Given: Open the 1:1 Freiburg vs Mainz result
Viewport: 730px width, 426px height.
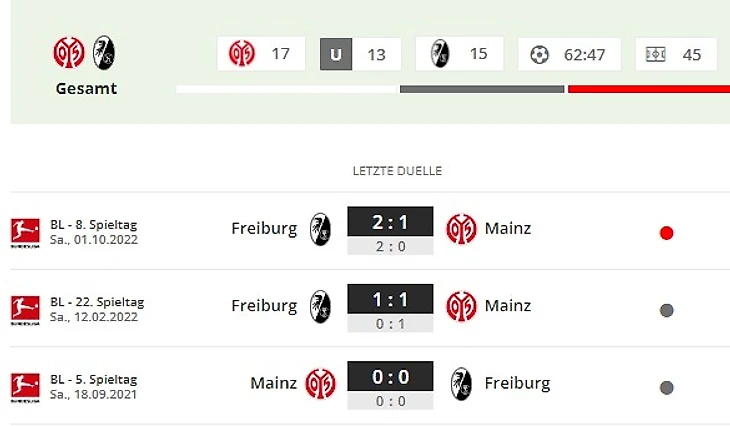Looking at the screenshot, I should (x=390, y=299).
